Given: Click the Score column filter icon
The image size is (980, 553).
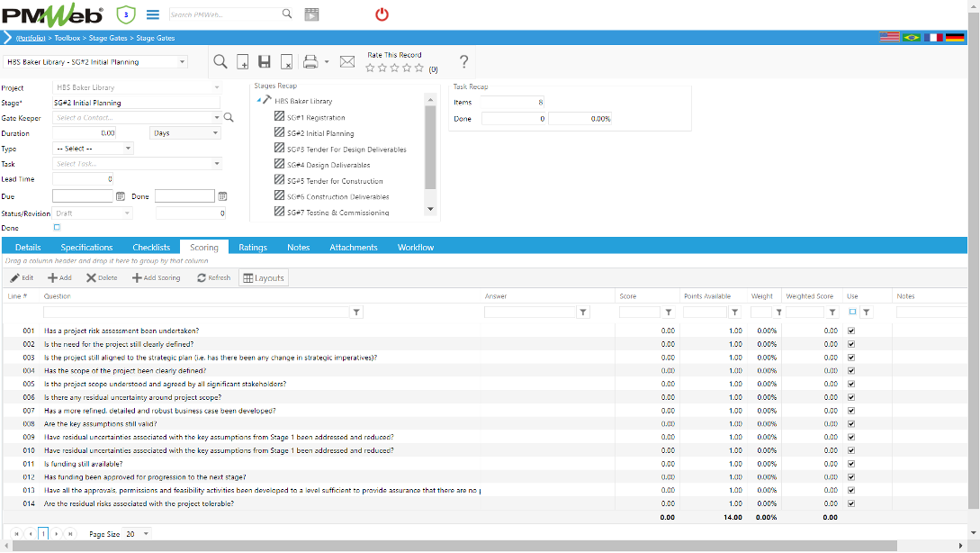Looking at the screenshot, I should (669, 313).
